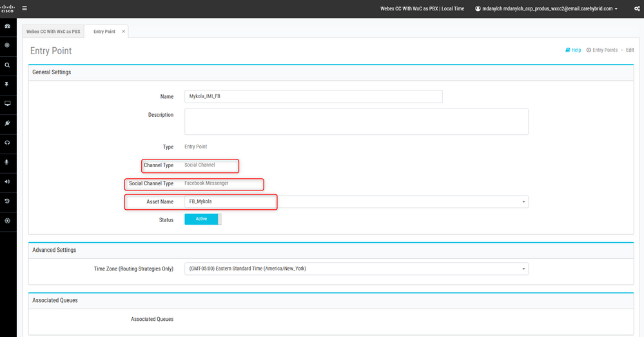Open the speaker volume sidebar icon

click(7, 181)
